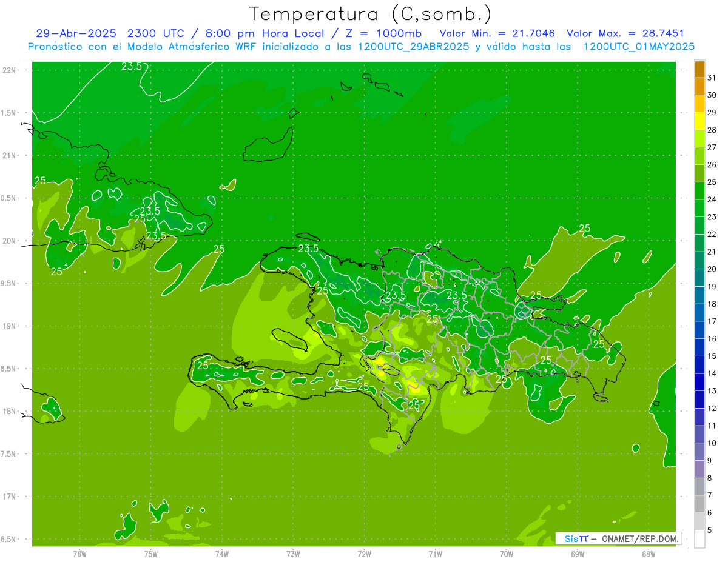The image size is (728, 562).
Task: Click the "68W" longitude axis label
Action: point(649,554)
